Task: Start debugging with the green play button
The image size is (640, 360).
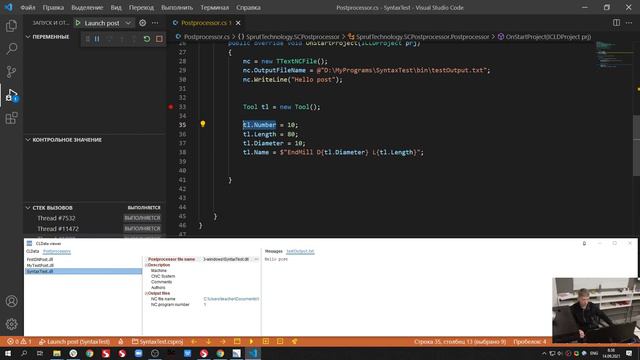Action: pyautogui.click(x=78, y=23)
